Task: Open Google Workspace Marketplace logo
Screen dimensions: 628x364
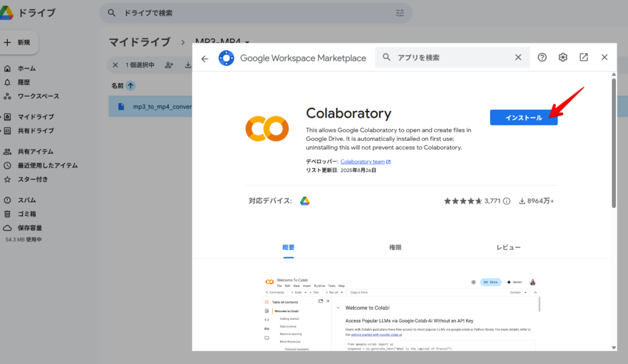Action: [x=226, y=58]
